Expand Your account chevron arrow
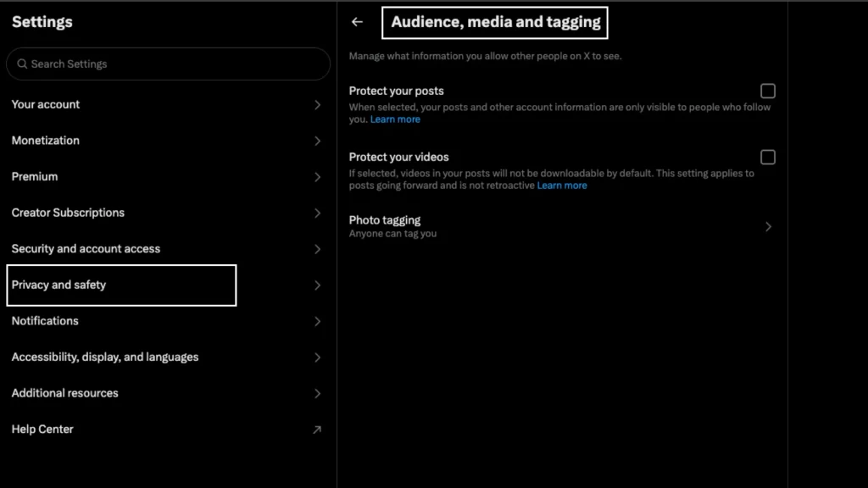 [x=317, y=105]
